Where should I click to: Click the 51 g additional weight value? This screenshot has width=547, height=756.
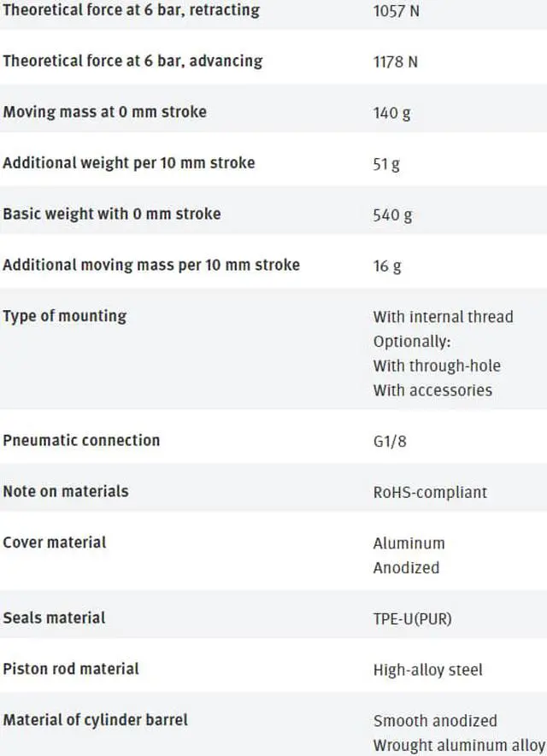pos(385,164)
